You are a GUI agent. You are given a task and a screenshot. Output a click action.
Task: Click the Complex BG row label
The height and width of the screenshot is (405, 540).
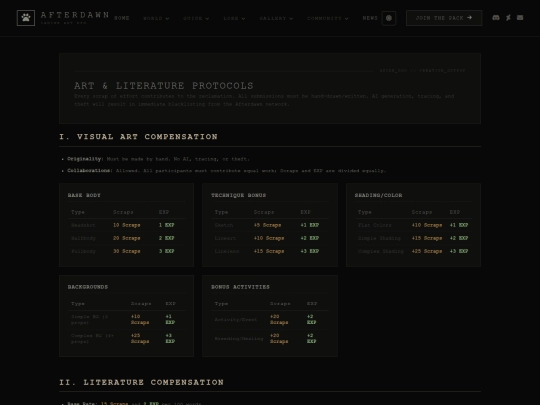(92, 339)
